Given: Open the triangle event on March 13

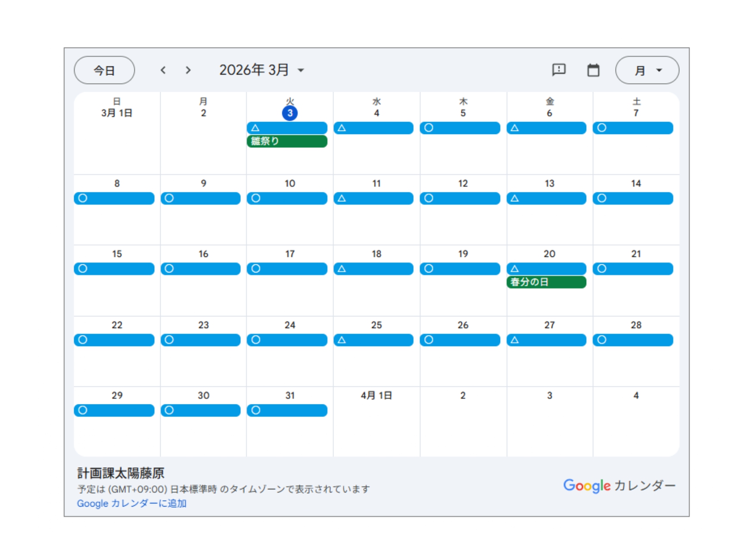Looking at the screenshot, I should (x=546, y=198).
